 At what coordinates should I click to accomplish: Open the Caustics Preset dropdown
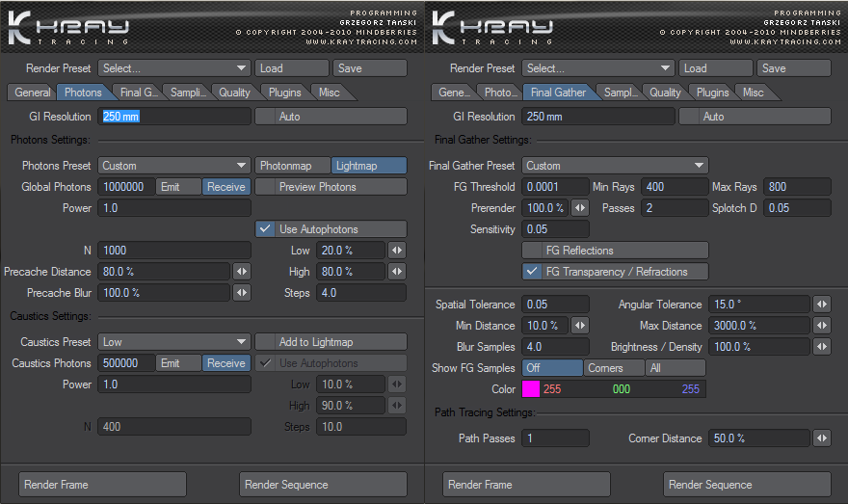(174, 342)
